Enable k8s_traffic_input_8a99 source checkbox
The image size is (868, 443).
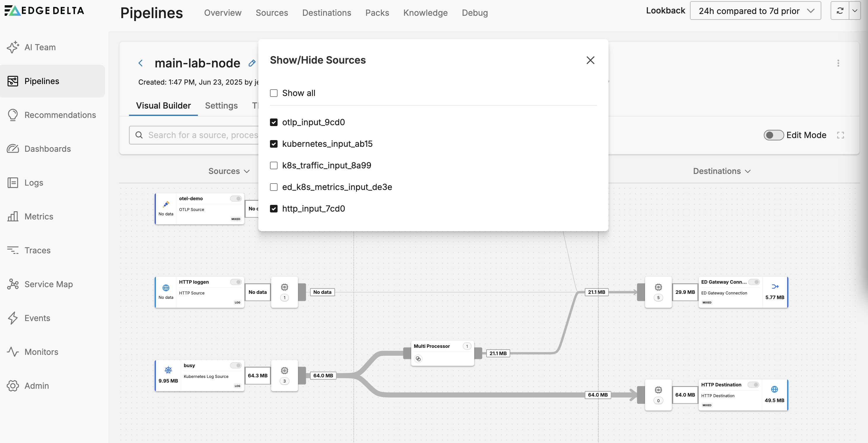[273, 165]
